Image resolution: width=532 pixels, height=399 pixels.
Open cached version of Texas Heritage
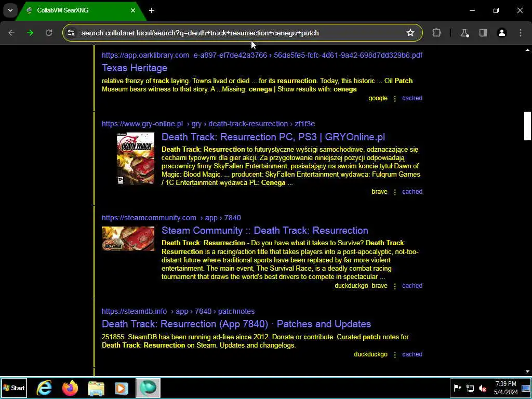(x=412, y=98)
